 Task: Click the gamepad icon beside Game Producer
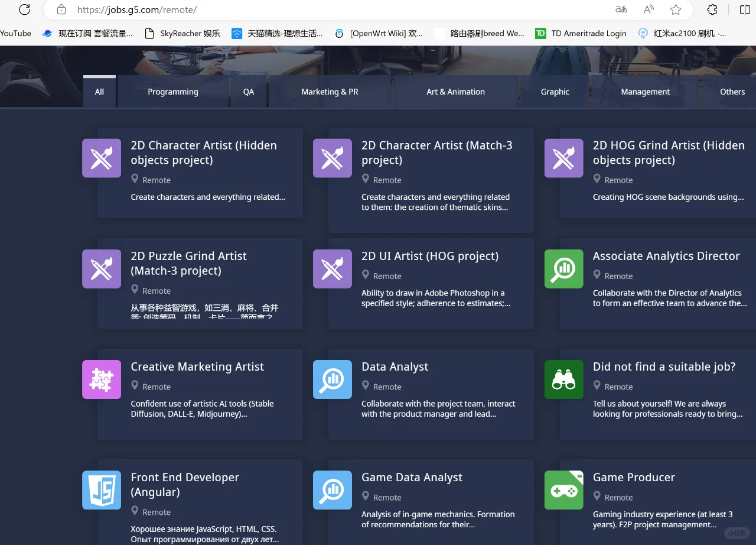point(564,489)
